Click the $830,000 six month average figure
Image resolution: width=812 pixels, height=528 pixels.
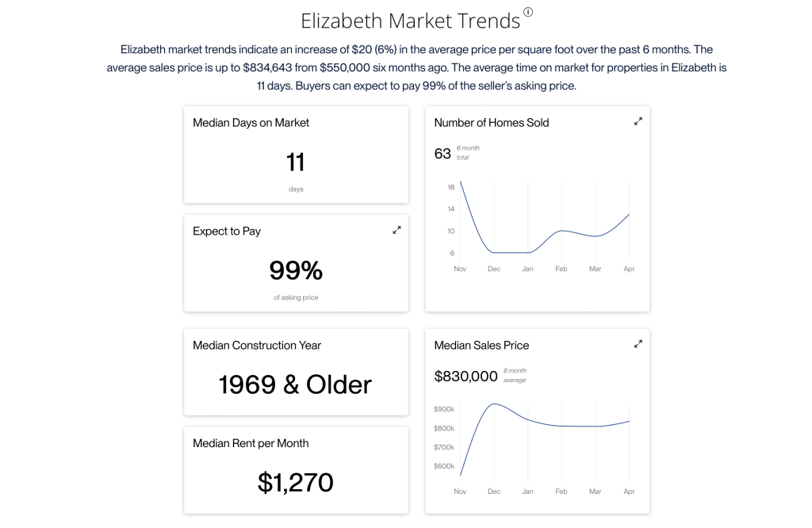pyautogui.click(x=465, y=377)
